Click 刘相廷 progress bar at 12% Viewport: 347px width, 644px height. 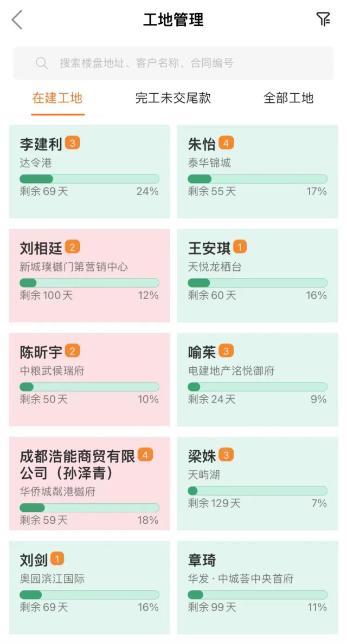[89, 283]
